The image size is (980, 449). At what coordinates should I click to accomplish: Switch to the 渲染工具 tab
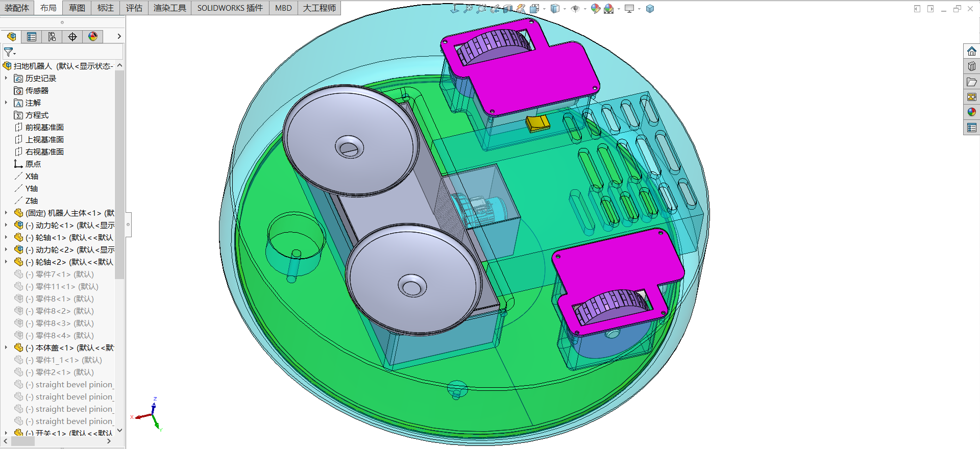[170, 8]
